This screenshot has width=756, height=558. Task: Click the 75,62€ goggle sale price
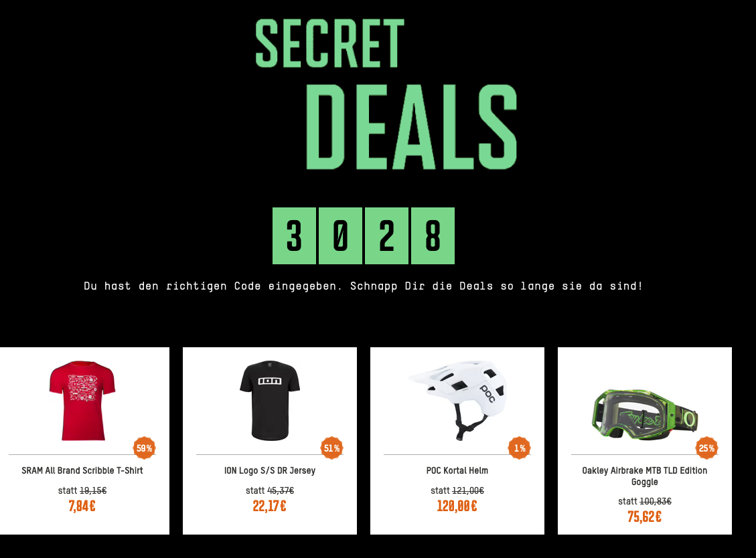(645, 517)
